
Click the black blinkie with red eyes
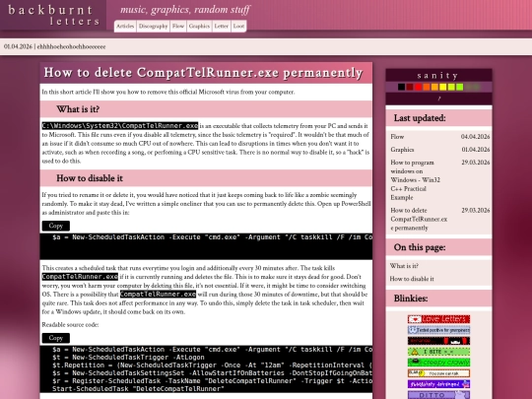[438, 341]
